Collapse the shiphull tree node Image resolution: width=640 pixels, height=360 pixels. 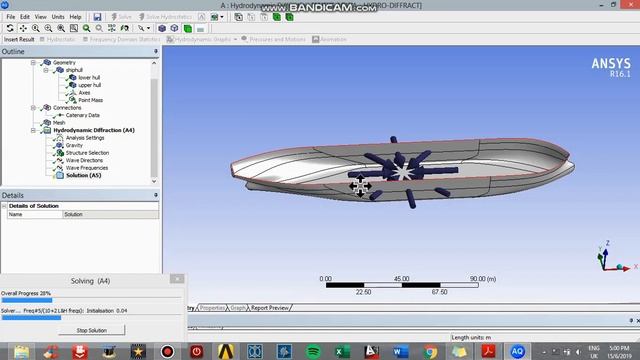[x=46, y=70]
